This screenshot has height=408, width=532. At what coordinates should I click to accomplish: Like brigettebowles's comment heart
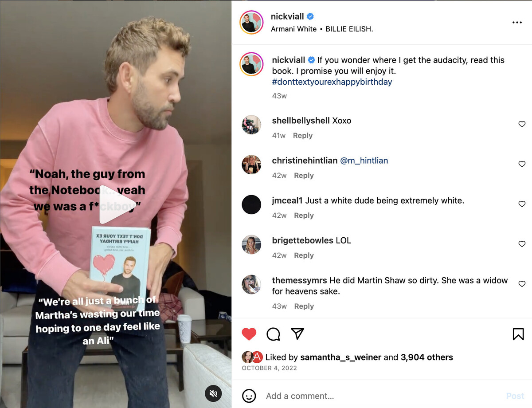pos(522,244)
